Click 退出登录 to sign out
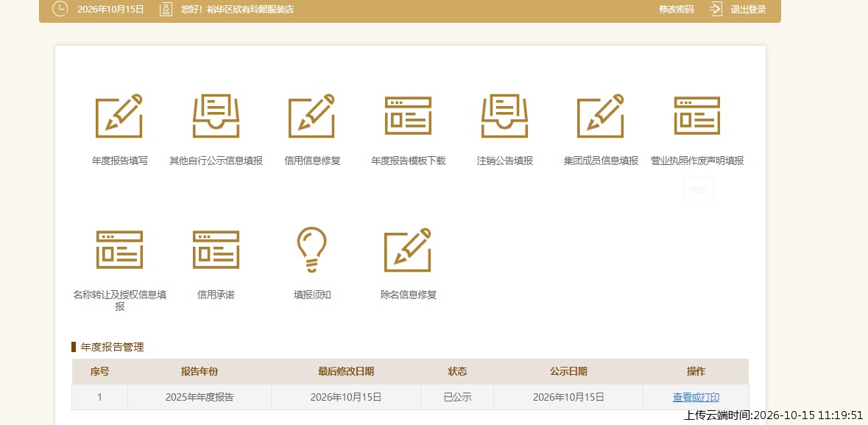This screenshot has width=868, height=425. [749, 10]
